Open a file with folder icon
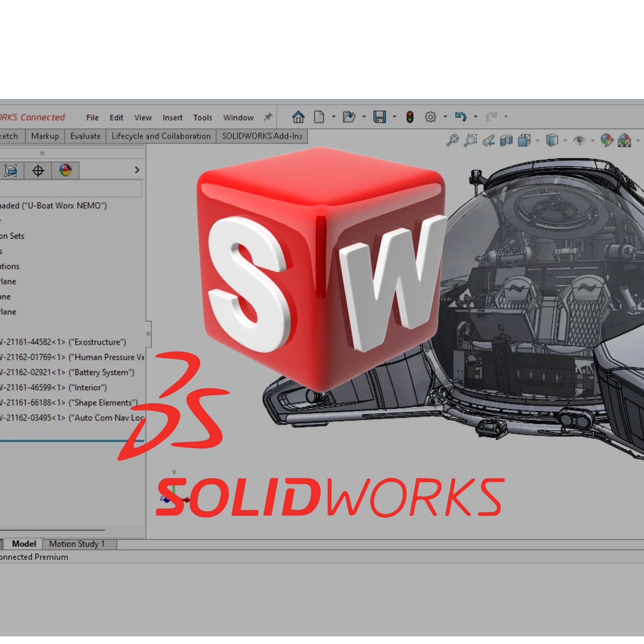This screenshot has width=644, height=644. coord(349,117)
